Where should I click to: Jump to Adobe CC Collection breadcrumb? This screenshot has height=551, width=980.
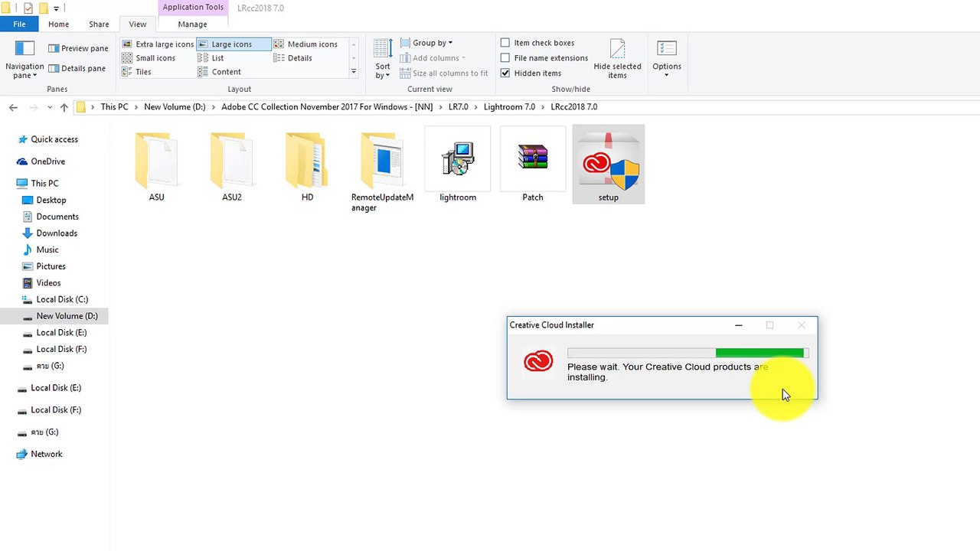coord(327,107)
